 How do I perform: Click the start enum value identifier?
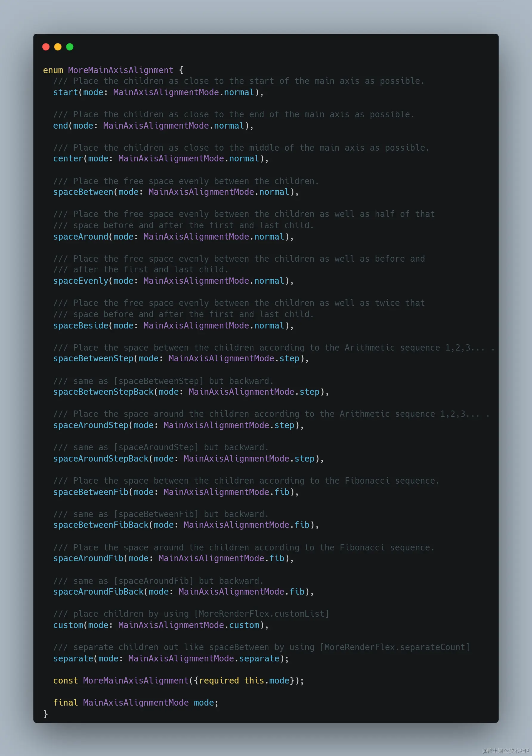pyautogui.click(x=66, y=92)
